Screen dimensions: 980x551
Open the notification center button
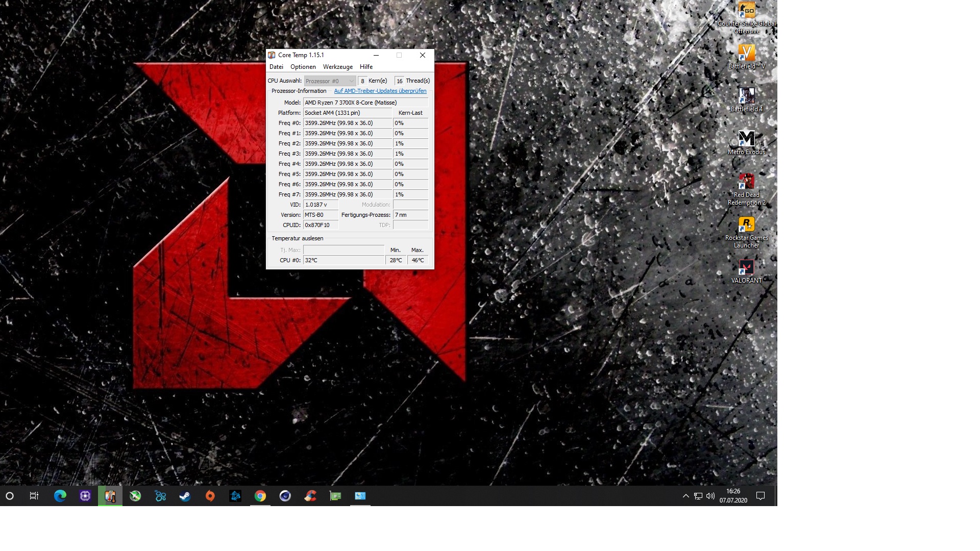tap(760, 496)
